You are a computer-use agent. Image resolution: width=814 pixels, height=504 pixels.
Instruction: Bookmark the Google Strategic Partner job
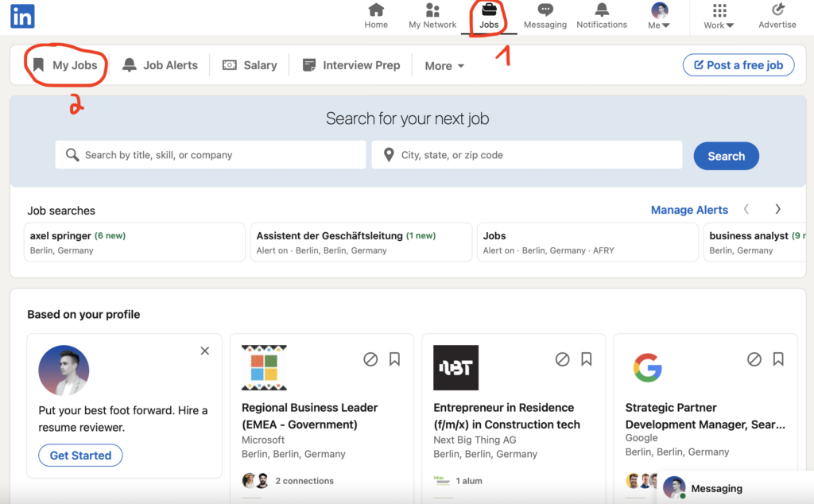pyautogui.click(x=778, y=359)
